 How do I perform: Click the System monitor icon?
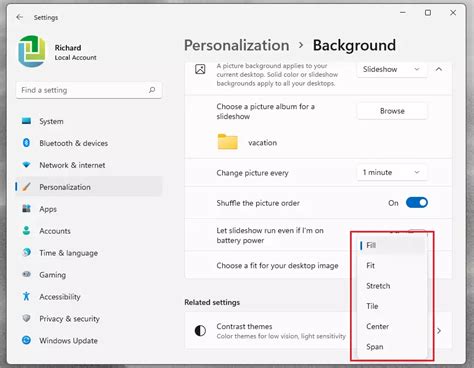click(x=26, y=121)
